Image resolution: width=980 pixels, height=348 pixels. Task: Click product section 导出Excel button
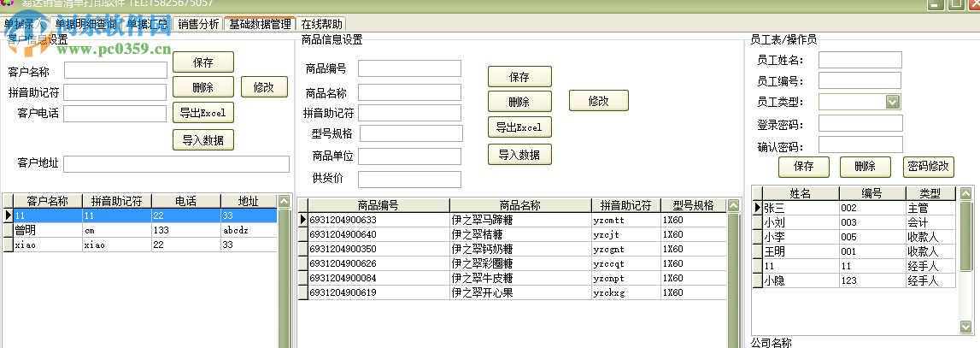pyautogui.click(x=519, y=127)
